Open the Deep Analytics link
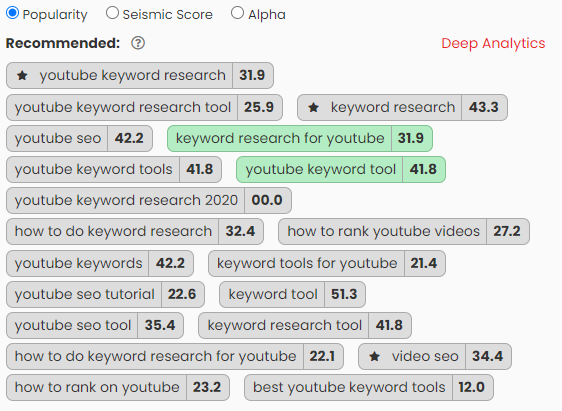The width and height of the screenshot is (562, 411). coord(493,43)
